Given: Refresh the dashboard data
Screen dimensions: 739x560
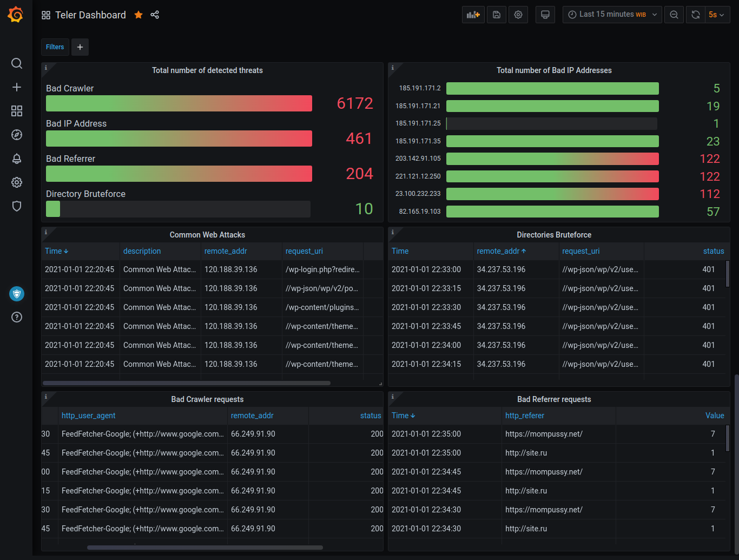Looking at the screenshot, I should 695,15.
